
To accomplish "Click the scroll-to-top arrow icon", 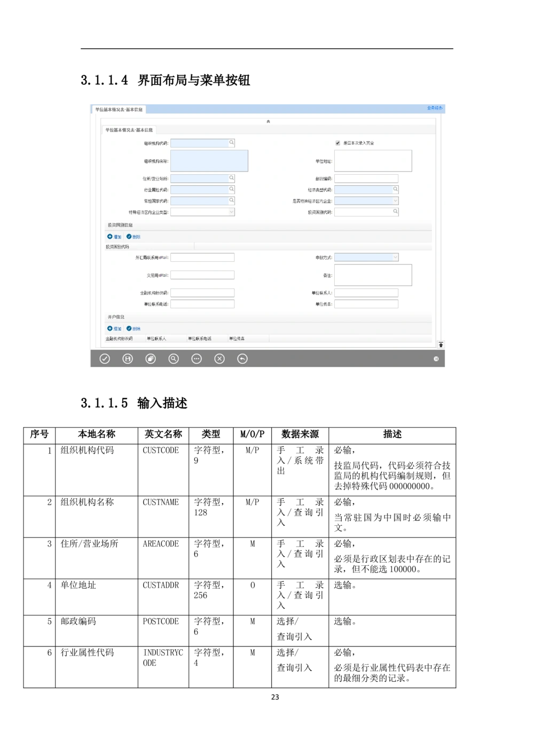I will coord(441,345).
